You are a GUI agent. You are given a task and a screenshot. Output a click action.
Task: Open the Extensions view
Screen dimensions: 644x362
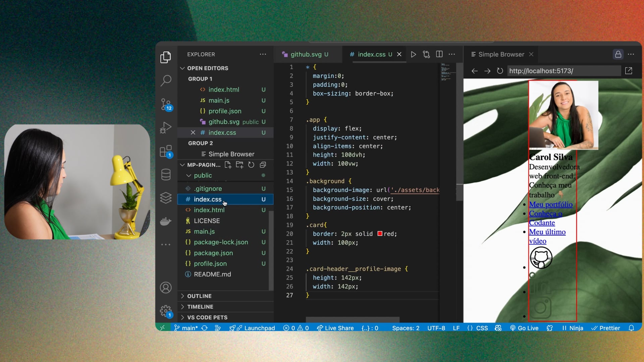[x=166, y=151]
